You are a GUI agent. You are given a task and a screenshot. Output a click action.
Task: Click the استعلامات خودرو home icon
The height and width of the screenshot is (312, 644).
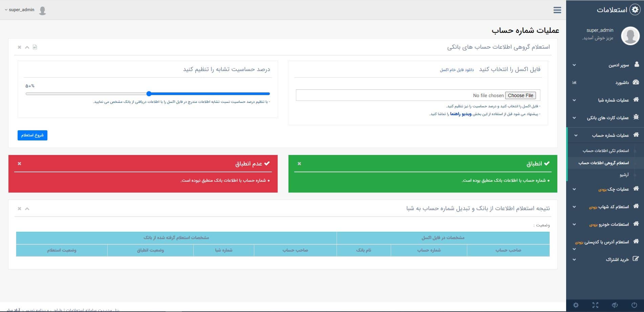click(636, 224)
